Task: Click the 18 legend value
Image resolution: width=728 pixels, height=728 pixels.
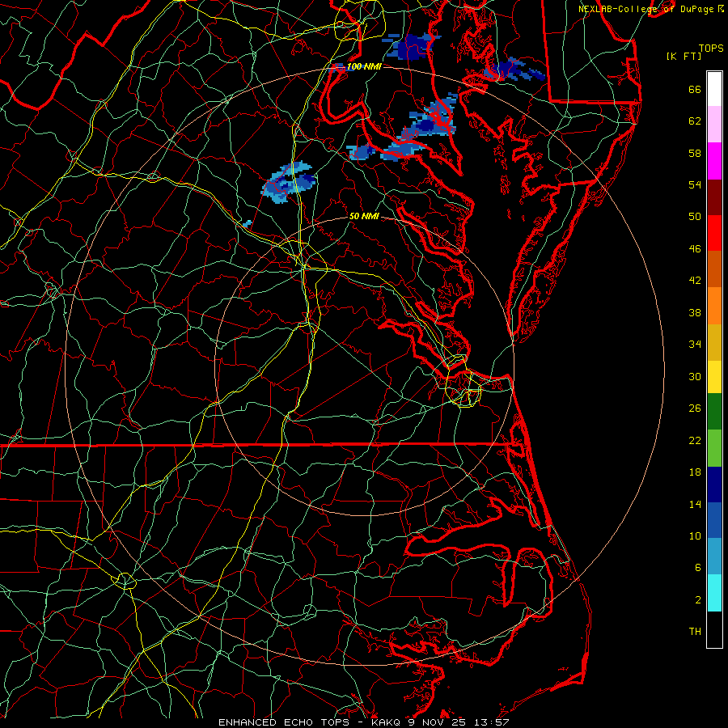Action: coord(695,472)
